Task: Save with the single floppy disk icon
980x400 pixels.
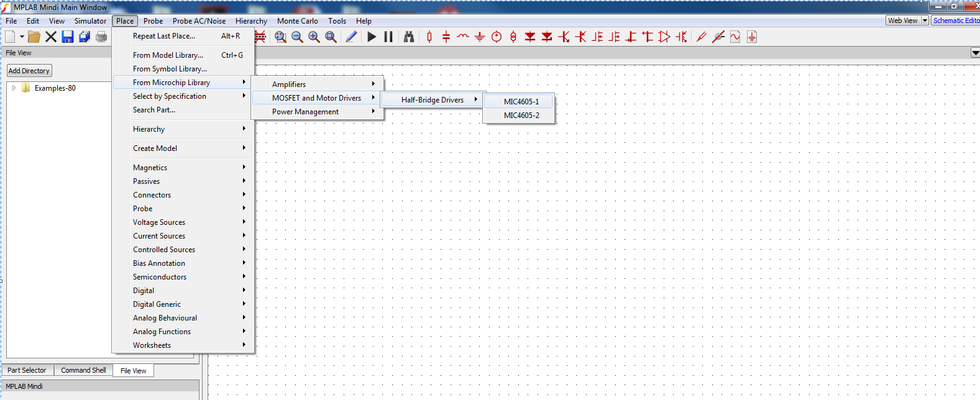Action: [68, 37]
